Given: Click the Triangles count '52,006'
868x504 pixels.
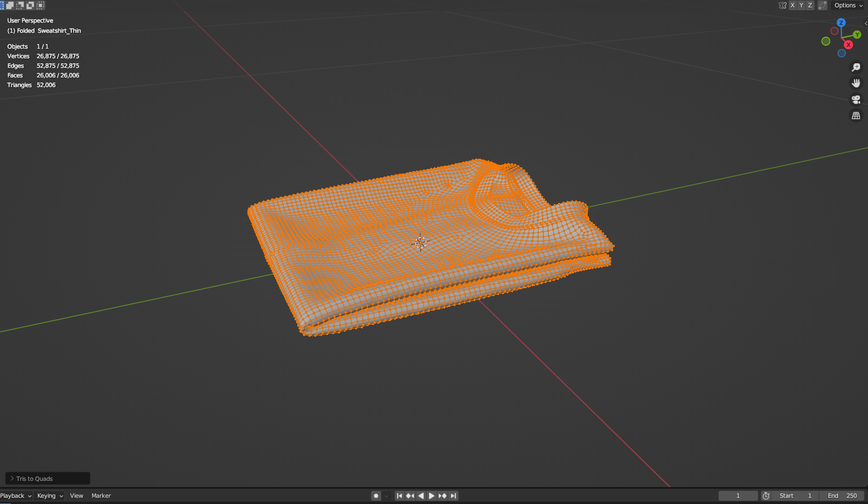Looking at the screenshot, I should tap(46, 85).
